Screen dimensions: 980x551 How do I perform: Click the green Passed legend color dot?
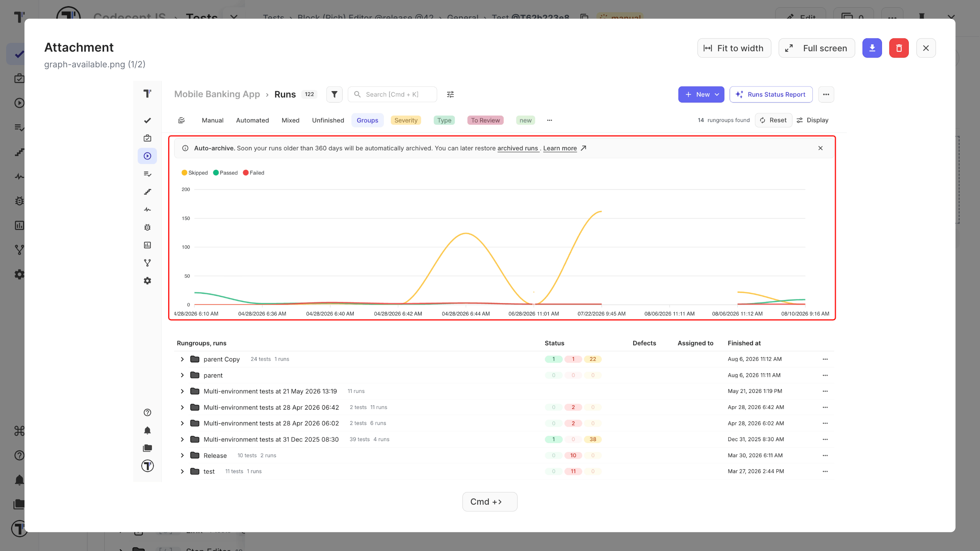coord(216,173)
